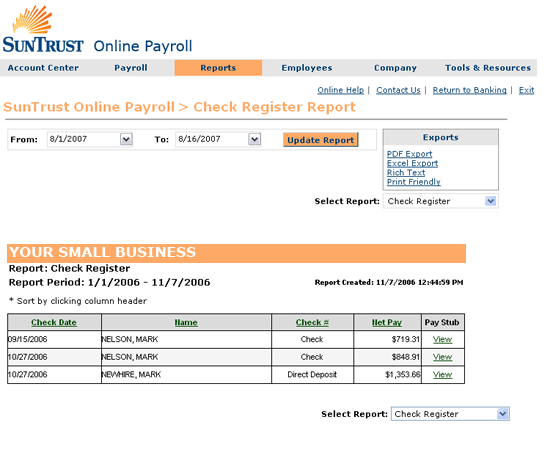Click the From date field 8/1/2007
Screen dimensions: 550x450
pyautogui.click(x=90, y=139)
